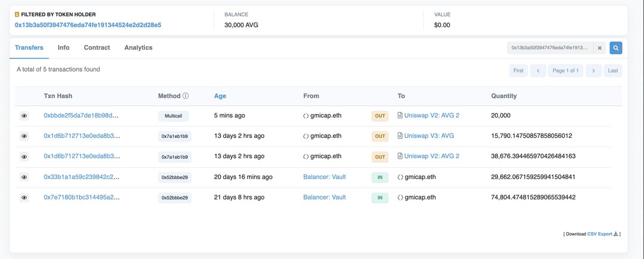Click the address search input field
Screen dimensions: 644x259
550,48
